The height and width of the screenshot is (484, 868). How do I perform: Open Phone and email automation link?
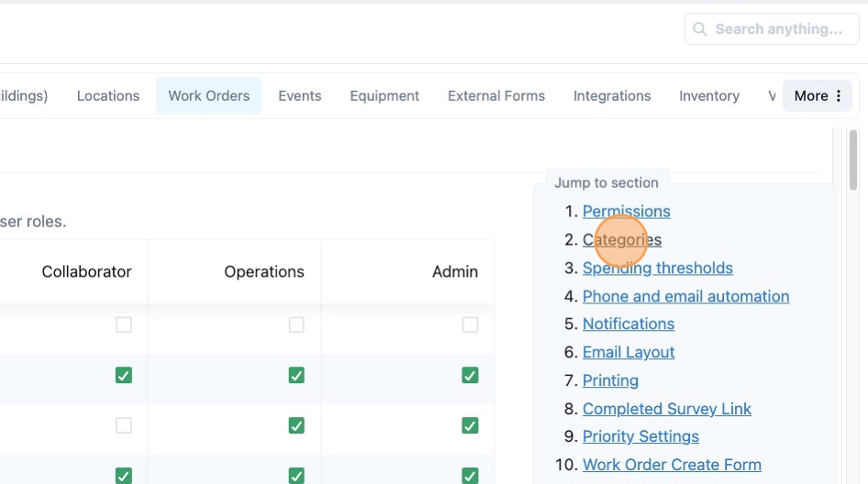[685, 296]
